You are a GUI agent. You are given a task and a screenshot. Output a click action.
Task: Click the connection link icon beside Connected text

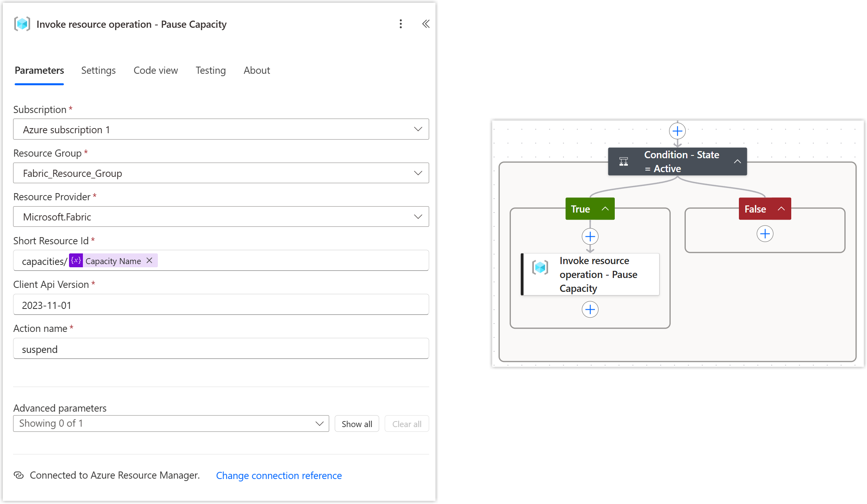coord(19,475)
